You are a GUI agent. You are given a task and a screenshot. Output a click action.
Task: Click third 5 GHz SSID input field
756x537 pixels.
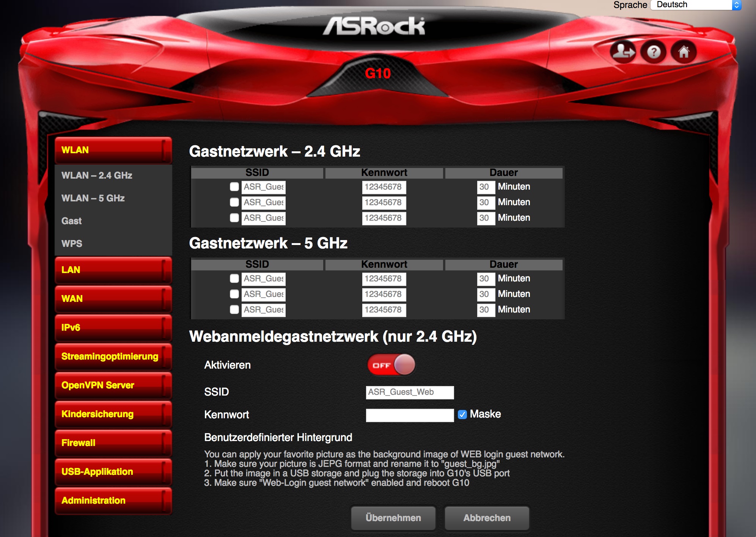tap(264, 310)
